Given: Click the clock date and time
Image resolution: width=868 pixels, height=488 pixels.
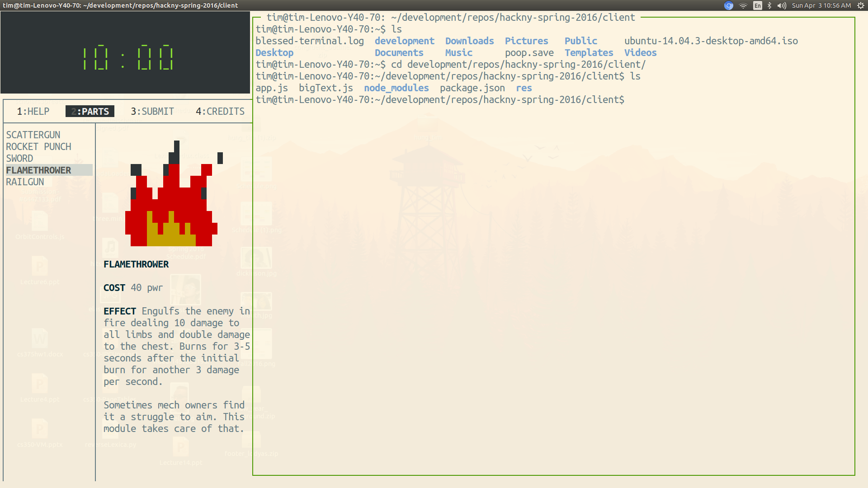Looking at the screenshot, I should 821,5.
